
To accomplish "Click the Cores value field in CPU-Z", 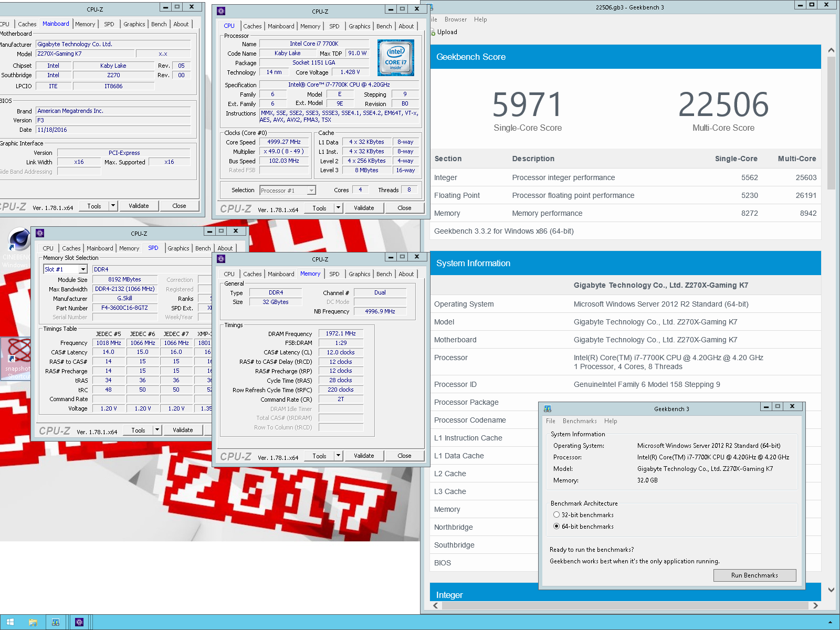I will click(x=360, y=190).
